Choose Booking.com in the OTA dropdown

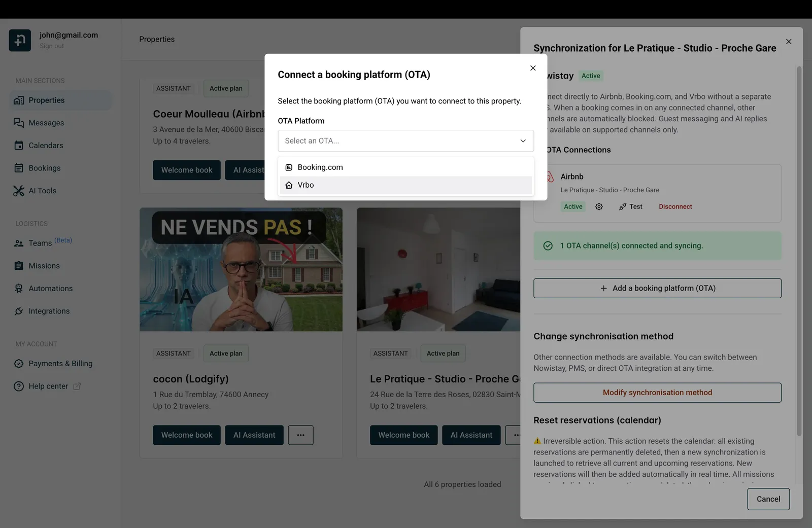coord(405,167)
